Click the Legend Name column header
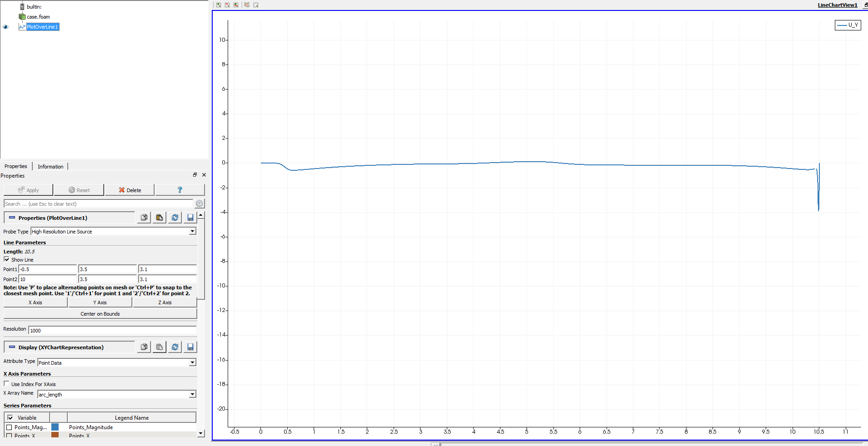 132,417
